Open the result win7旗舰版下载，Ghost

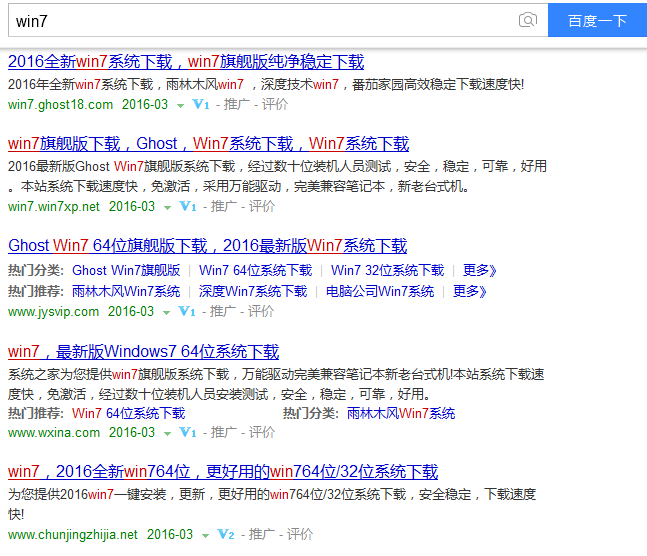[208, 144]
